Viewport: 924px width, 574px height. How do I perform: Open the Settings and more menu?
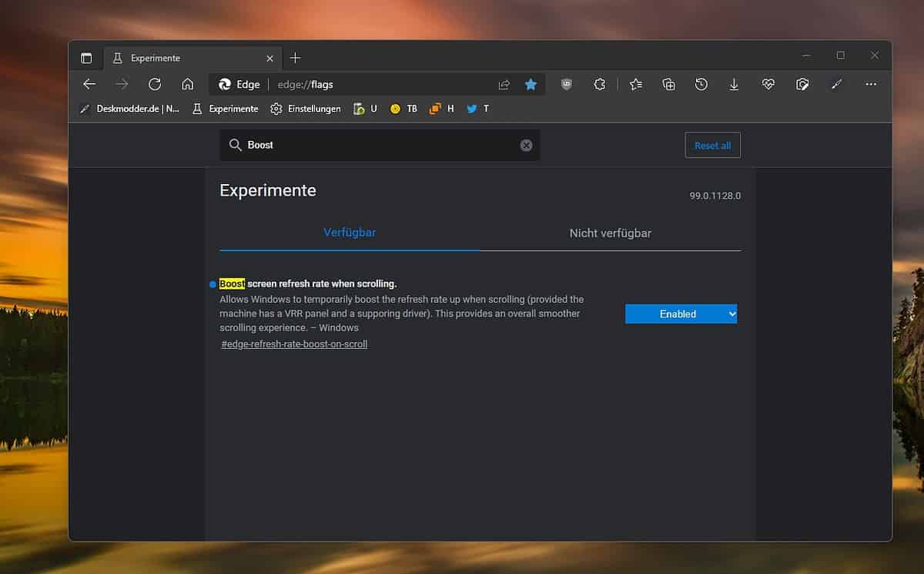[871, 84]
